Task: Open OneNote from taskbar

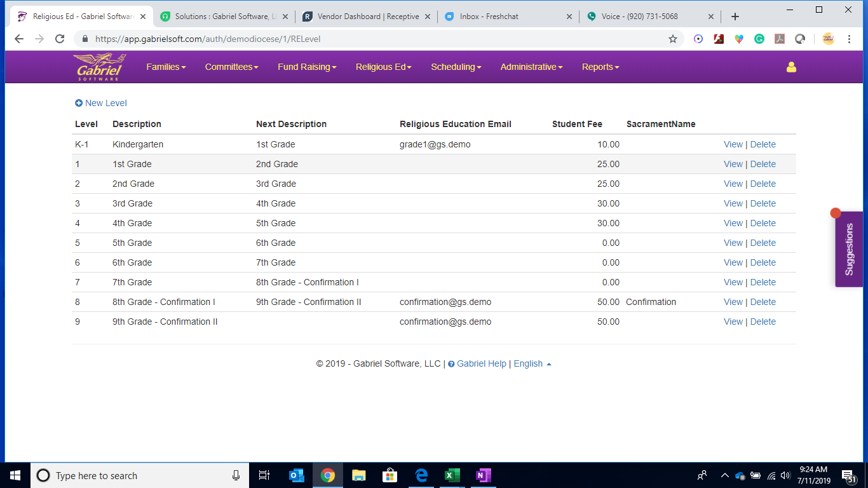Action: [x=483, y=475]
